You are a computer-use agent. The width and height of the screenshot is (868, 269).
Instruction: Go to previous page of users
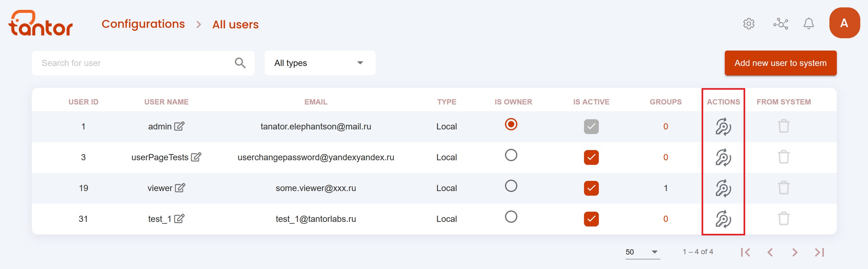click(770, 252)
